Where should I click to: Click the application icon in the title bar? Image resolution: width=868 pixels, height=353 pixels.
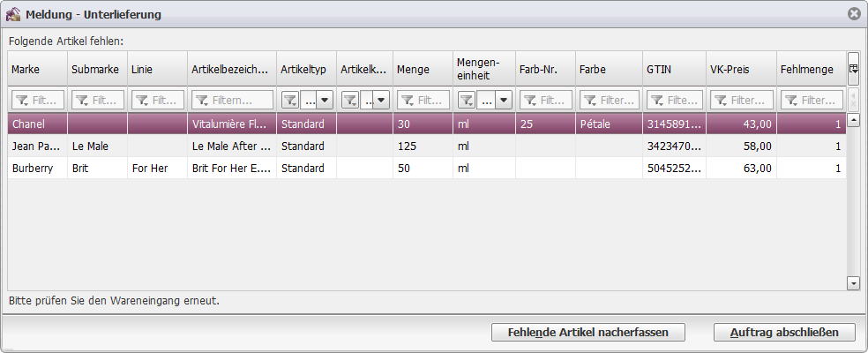[13, 14]
